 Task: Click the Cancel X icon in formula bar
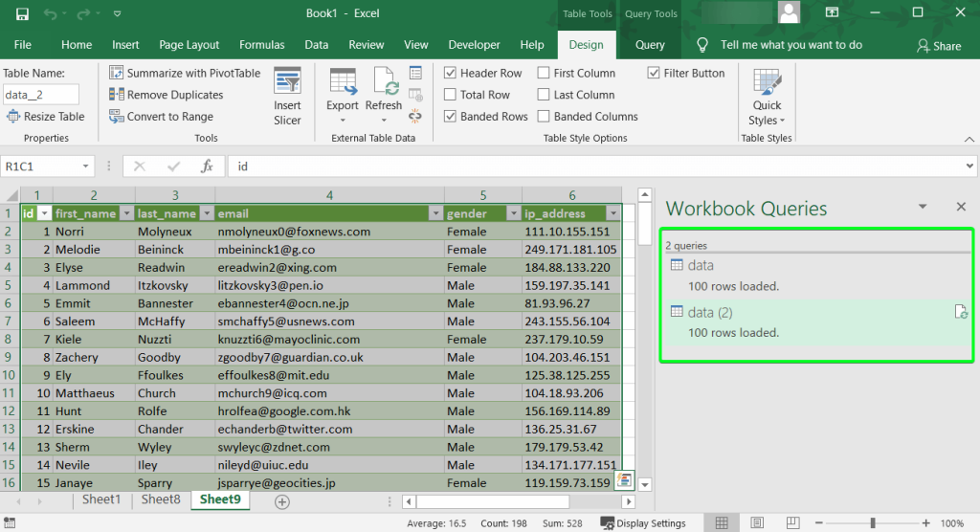(140, 166)
